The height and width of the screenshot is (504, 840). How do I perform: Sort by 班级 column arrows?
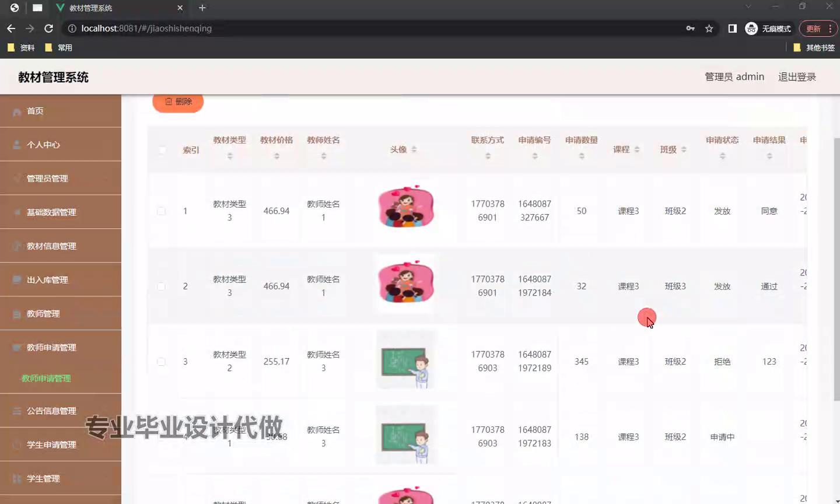(684, 150)
